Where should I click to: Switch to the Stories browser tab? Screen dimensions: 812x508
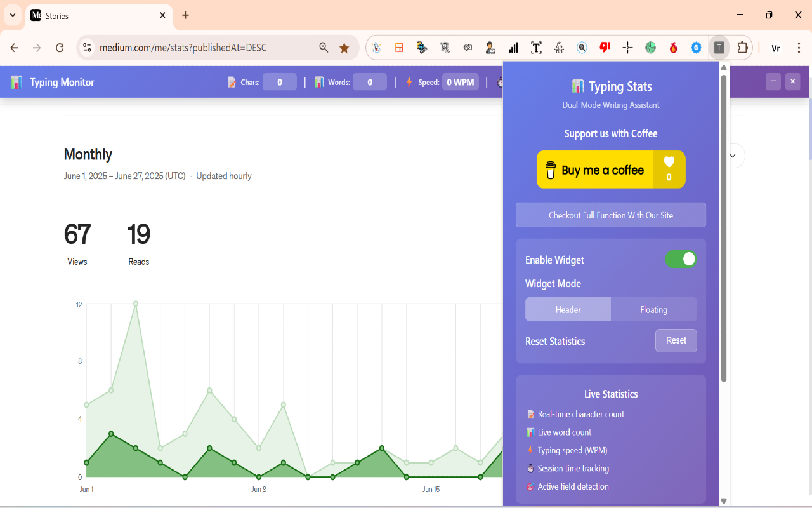[x=100, y=15]
